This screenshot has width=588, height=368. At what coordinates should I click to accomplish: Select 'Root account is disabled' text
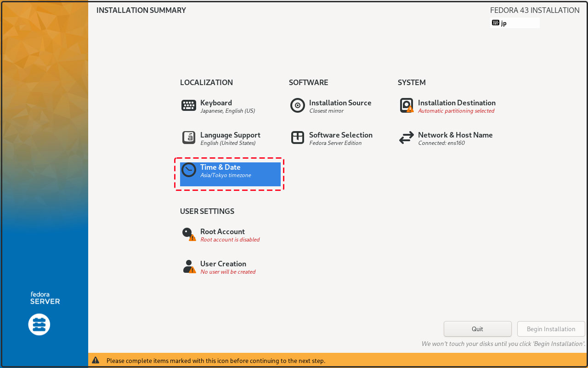230,240
